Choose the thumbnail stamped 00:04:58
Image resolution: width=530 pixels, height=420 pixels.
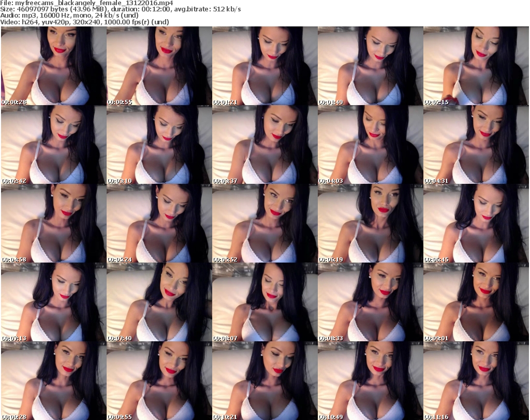54,224
